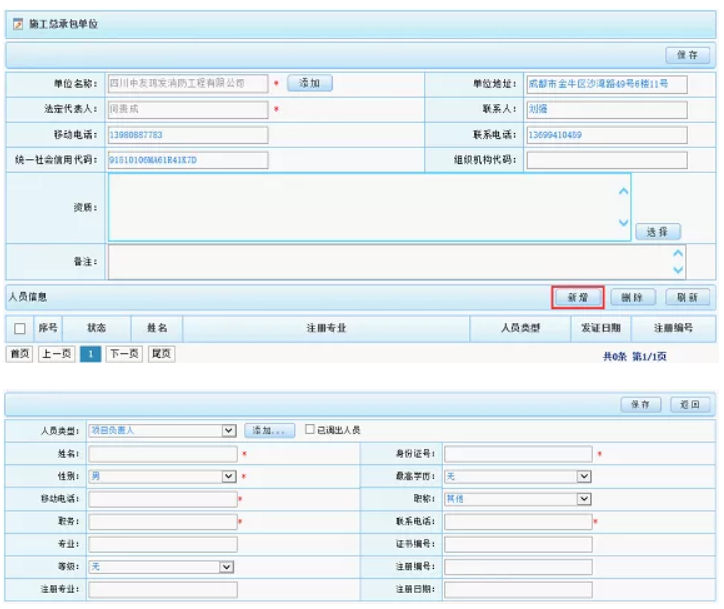Image resolution: width=724 pixels, height=609 pixels.
Task: Open the 人员类型 dropdown
Action: (x=229, y=431)
